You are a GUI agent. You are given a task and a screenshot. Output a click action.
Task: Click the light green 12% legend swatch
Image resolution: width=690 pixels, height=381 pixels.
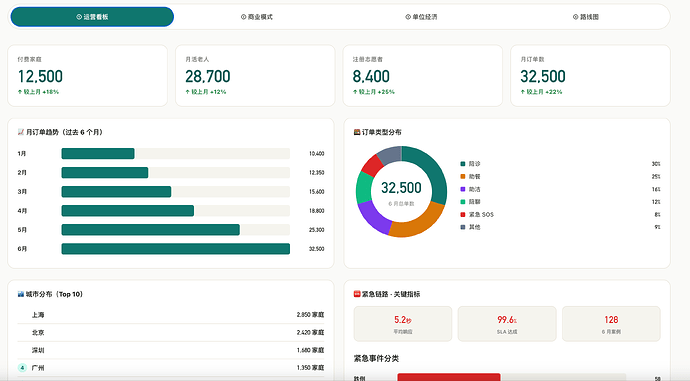462,202
